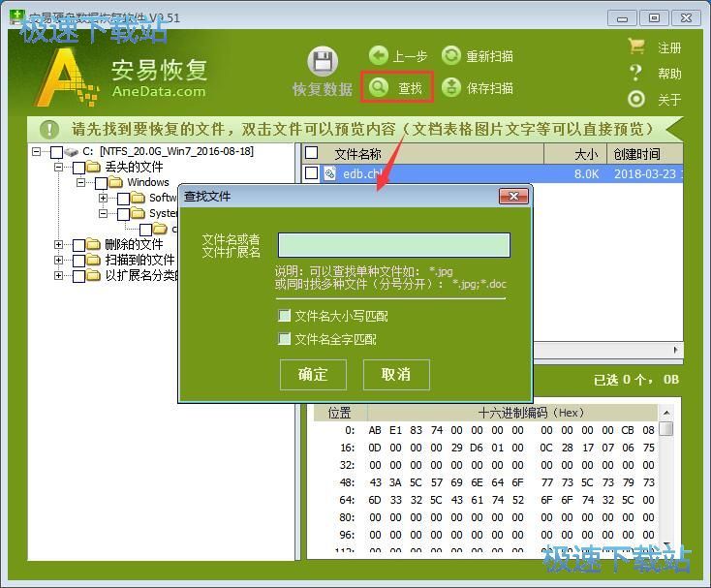Click the About circle icon
The image size is (711, 588).
click(636, 99)
